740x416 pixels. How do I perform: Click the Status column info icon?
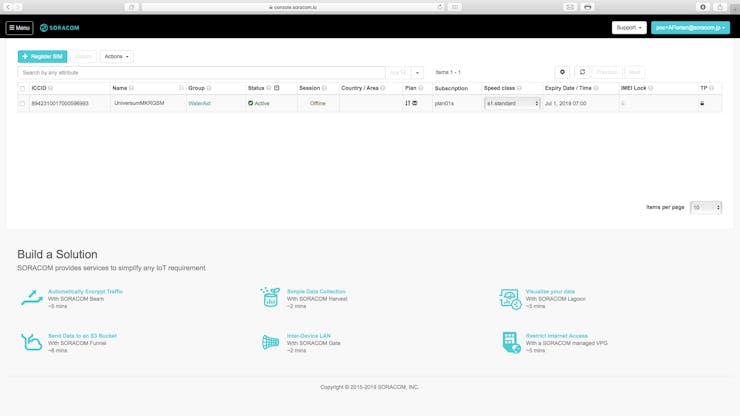pos(269,88)
